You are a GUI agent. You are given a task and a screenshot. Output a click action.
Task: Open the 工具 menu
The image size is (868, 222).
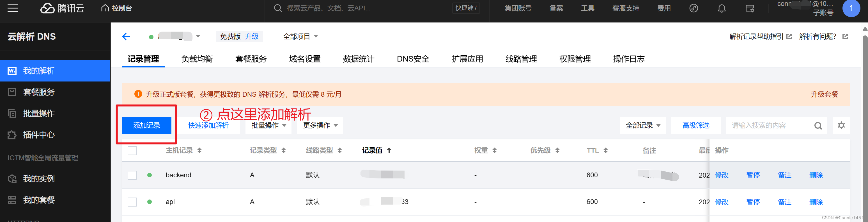(x=587, y=8)
